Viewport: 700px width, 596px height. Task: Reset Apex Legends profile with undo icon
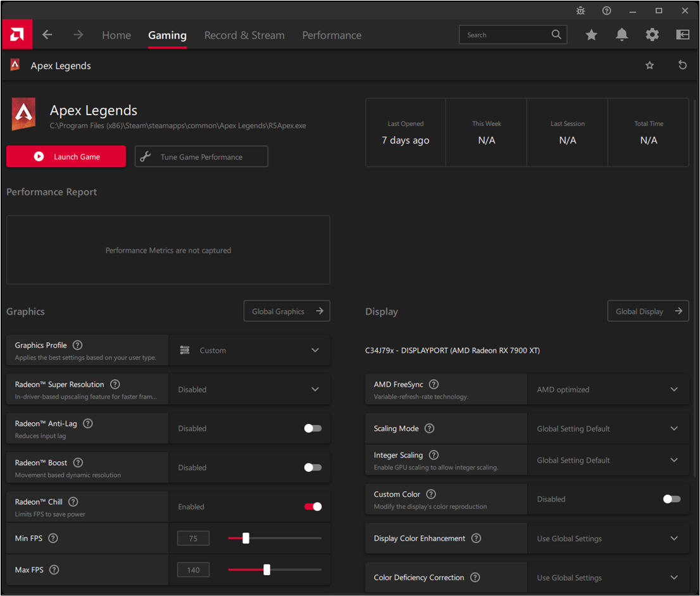pyautogui.click(x=682, y=65)
